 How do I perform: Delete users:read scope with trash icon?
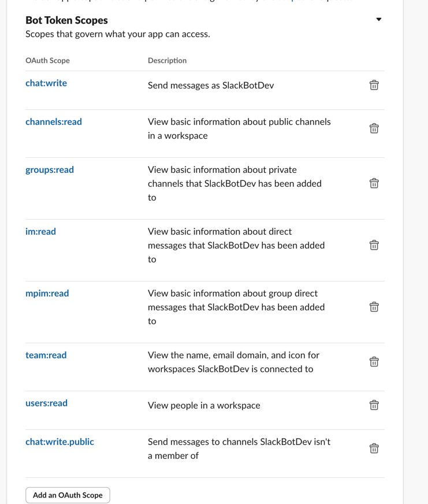point(374,405)
